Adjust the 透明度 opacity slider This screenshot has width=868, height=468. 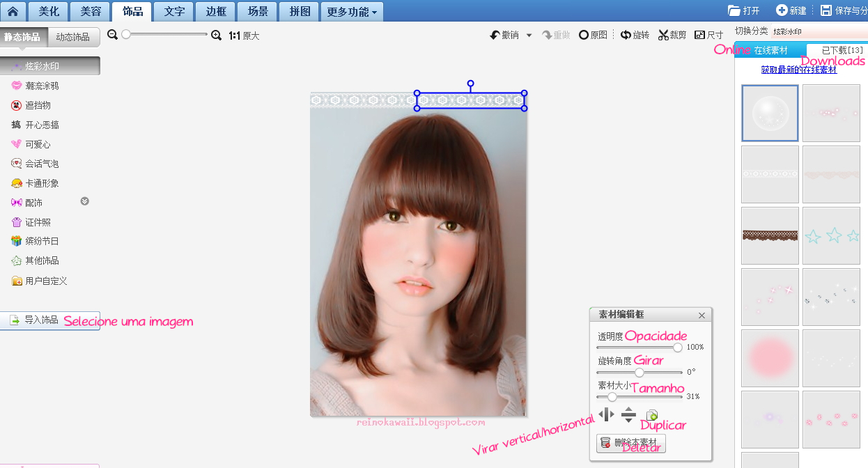tap(676, 347)
